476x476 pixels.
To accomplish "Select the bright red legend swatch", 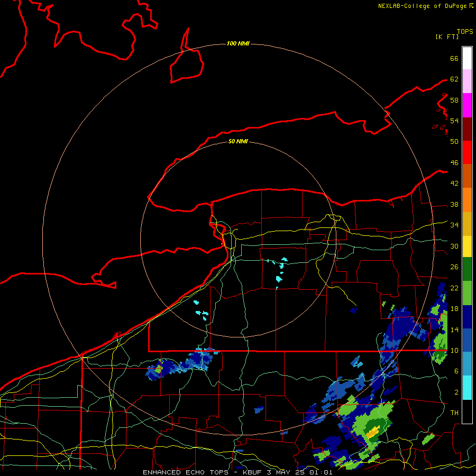I will 467,152.
